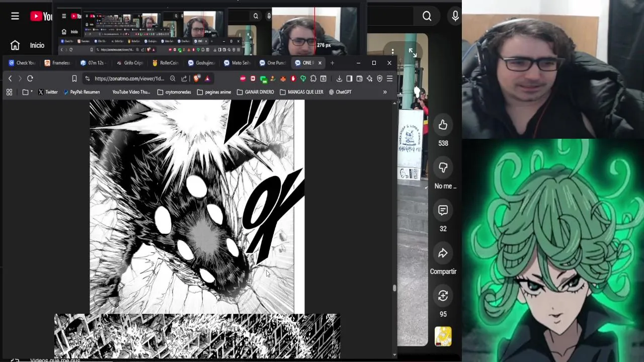
Task: Toggle the short's fullscreen expand arrows
Action: pyautogui.click(x=413, y=52)
